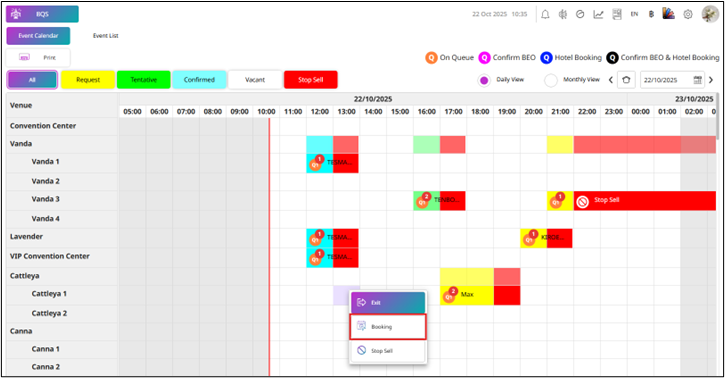The width and height of the screenshot is (725, 378).
Task: Click the Stop Sell block icon on Vanda 3
Action: click(583, 201)
